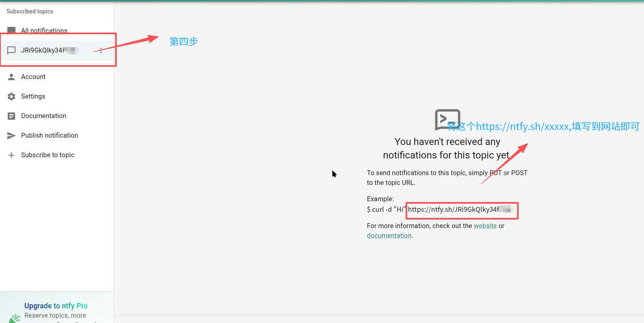Select the JRi9GkQlky34 subscribed topic
The height and width of the screenshot is (323, 644).
(57, 51)
